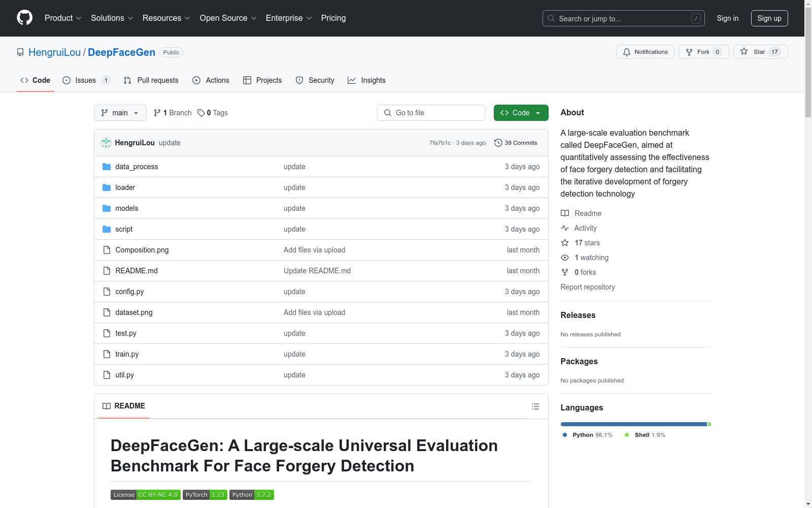Click the Search or jump to field

click(x=624, y=18)
